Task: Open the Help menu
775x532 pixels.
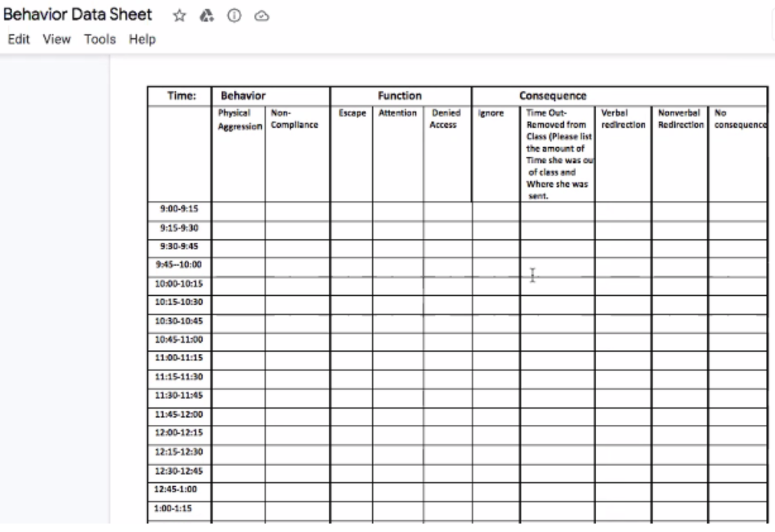Action: [142, 39]
